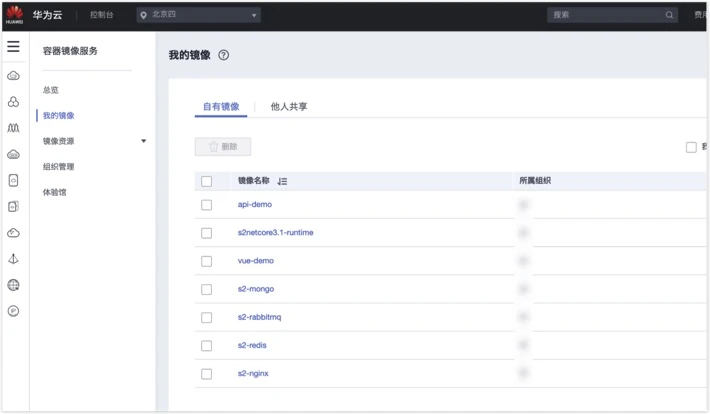Toggle the select-all header checkbox

(x=206, y=181)
